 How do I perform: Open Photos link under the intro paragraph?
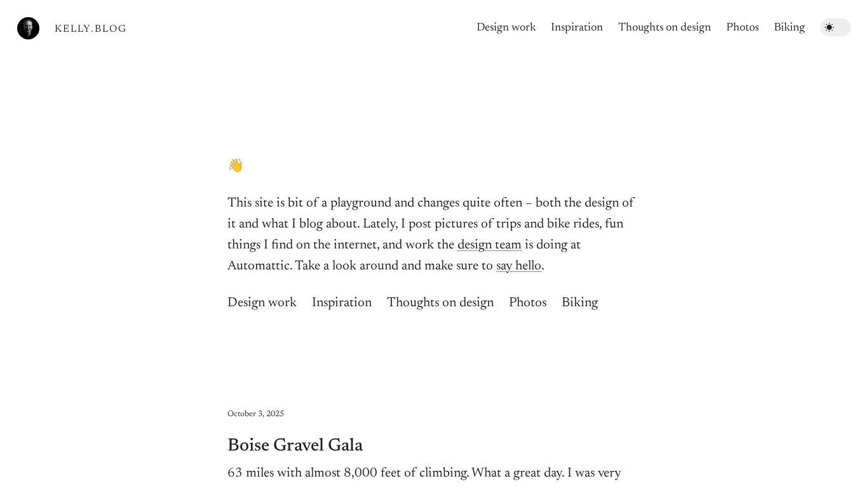[x=527, y=303]
